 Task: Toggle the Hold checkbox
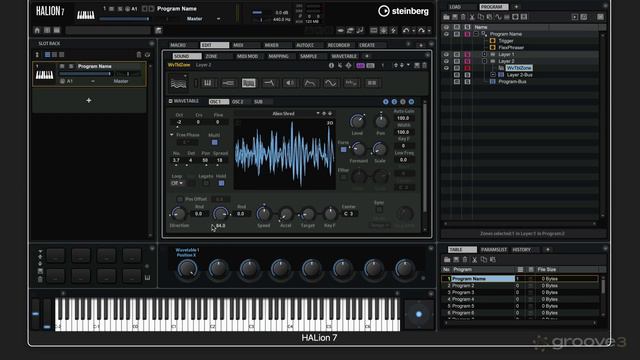click(221, 183)
